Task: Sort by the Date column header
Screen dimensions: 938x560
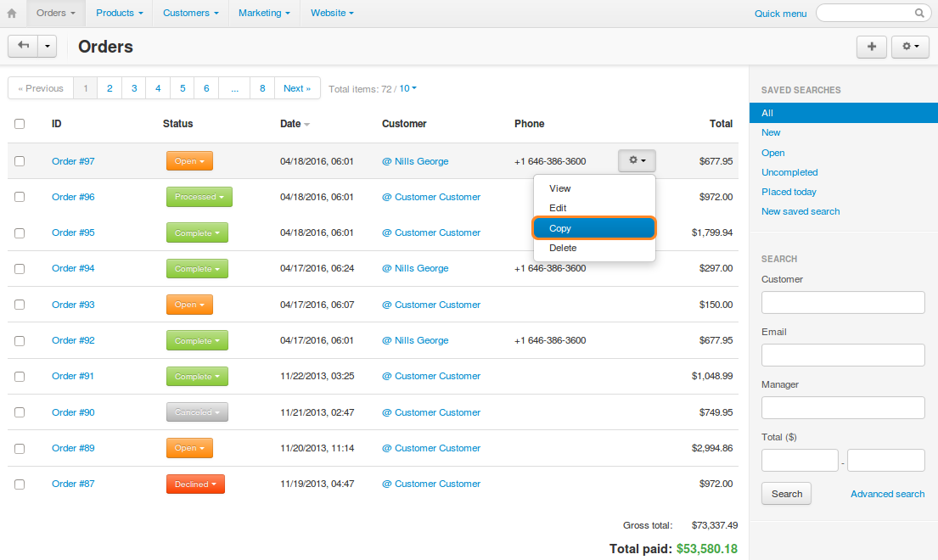Action: pyautogui.click(x=295, y=124)
